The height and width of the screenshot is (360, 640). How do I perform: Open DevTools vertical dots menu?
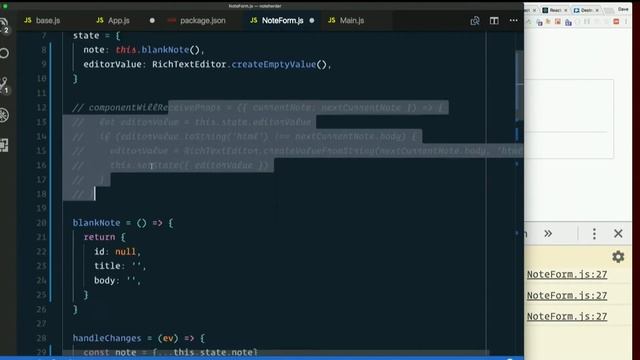click(x=594, y=233)
